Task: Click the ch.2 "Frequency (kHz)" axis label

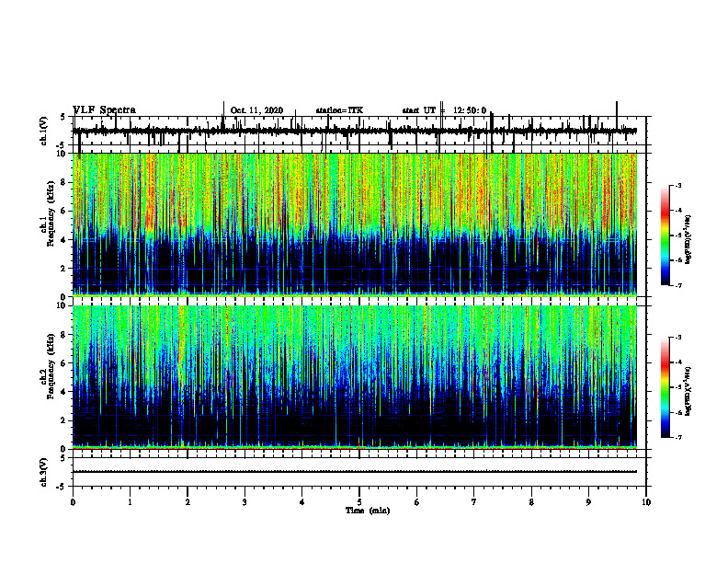Action: (51, 366)
